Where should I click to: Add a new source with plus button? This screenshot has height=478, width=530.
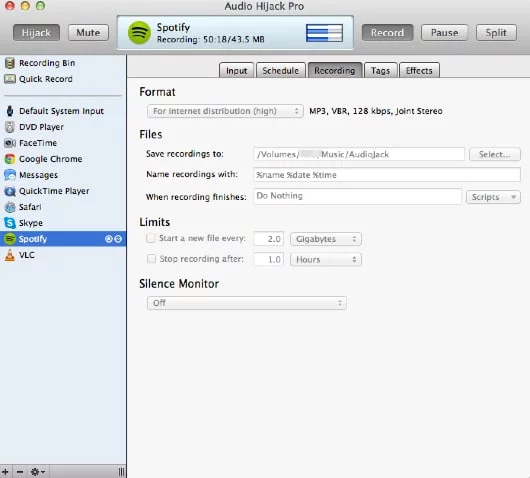click(5, 471)
